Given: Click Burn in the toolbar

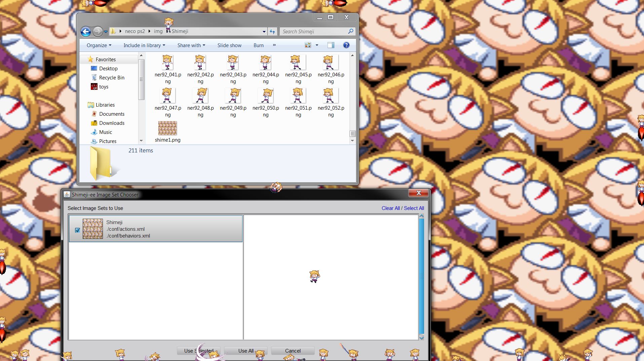Looking at the screenshot, I should pyautogui.click(x=259, y=45).
